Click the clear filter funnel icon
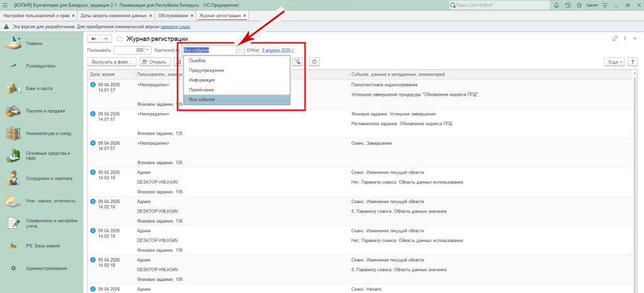The image size is (644, 293). point(297,62)
